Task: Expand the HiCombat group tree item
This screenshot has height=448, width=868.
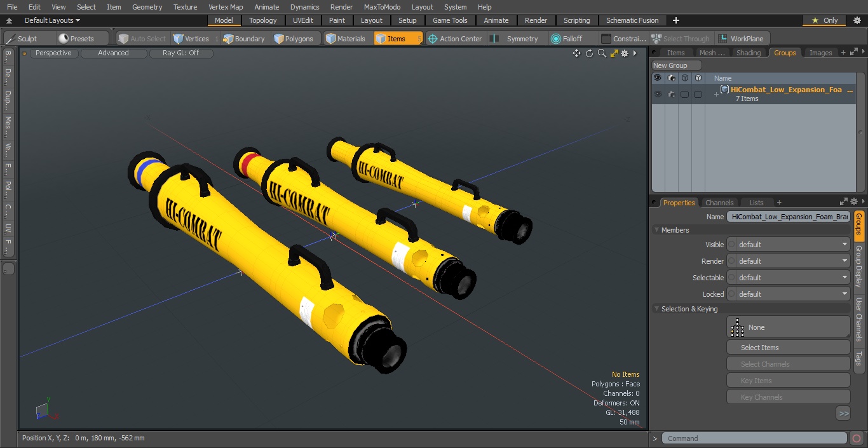Action: tap(716, 95)
